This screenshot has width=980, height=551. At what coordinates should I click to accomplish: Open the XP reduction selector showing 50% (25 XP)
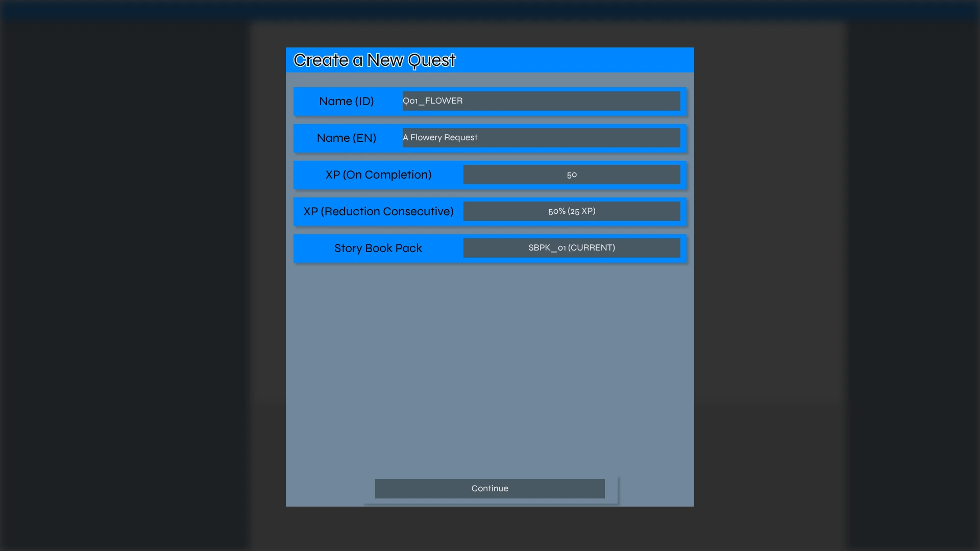[572, 211]
